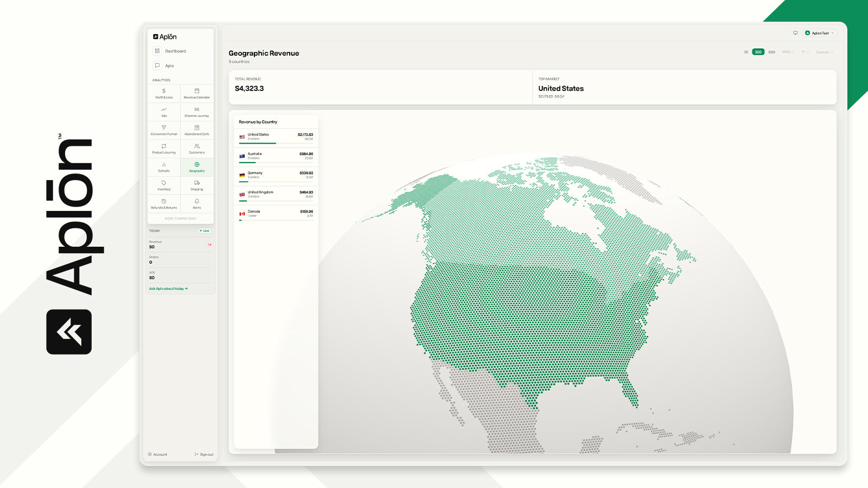Click the $464.93 United Kingdom amount
The image size is (868, 488).
click(306, 192)
